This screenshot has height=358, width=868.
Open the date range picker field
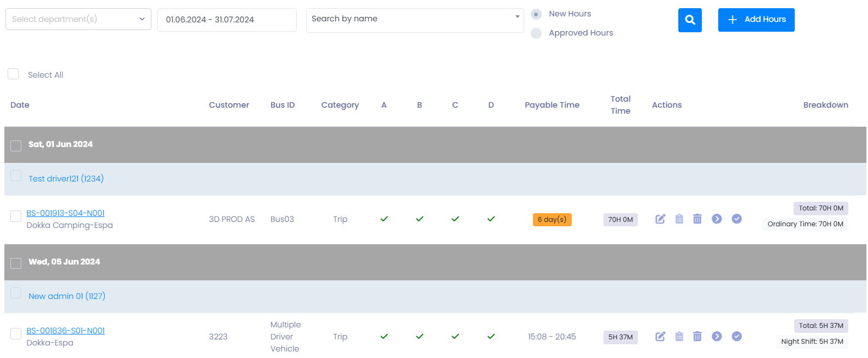click(227, 20)
